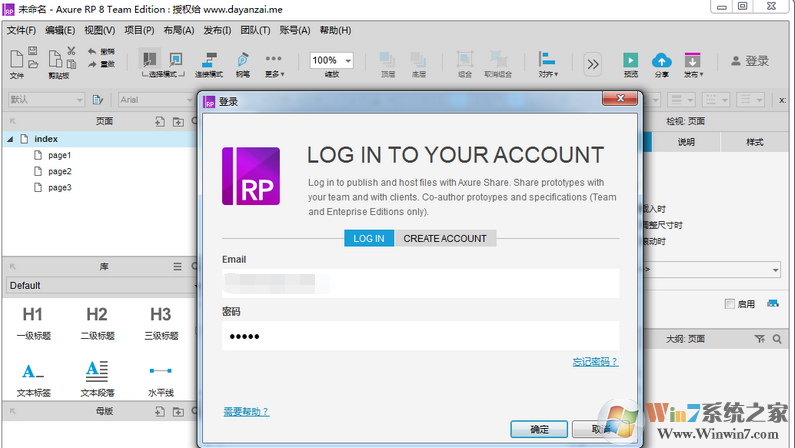Select the pen (钢笔) tool
This screenshot has height=448, width=795.
pyautogui.click(x=242, y=64)
